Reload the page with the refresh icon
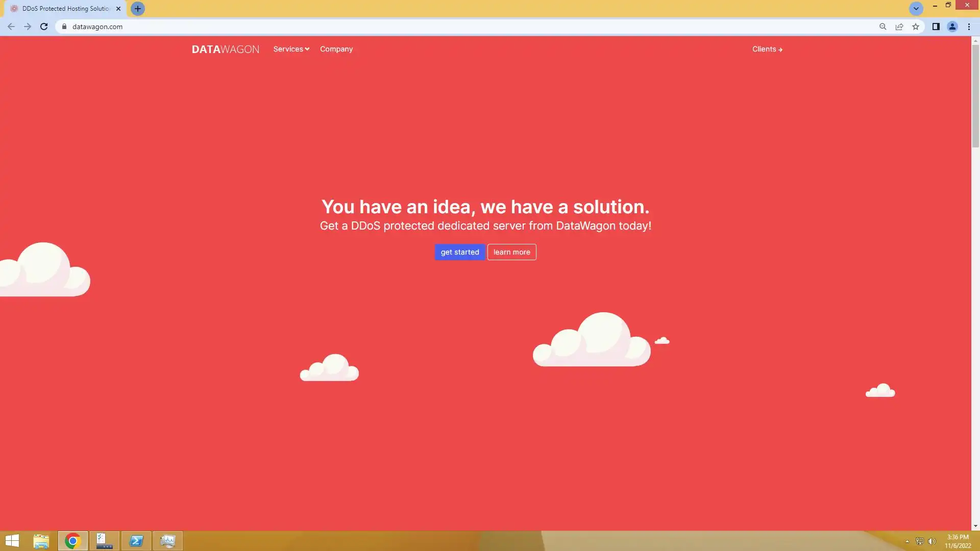This screenshot has height=551, width=980. pyautogui.click(x=44, y=27)
